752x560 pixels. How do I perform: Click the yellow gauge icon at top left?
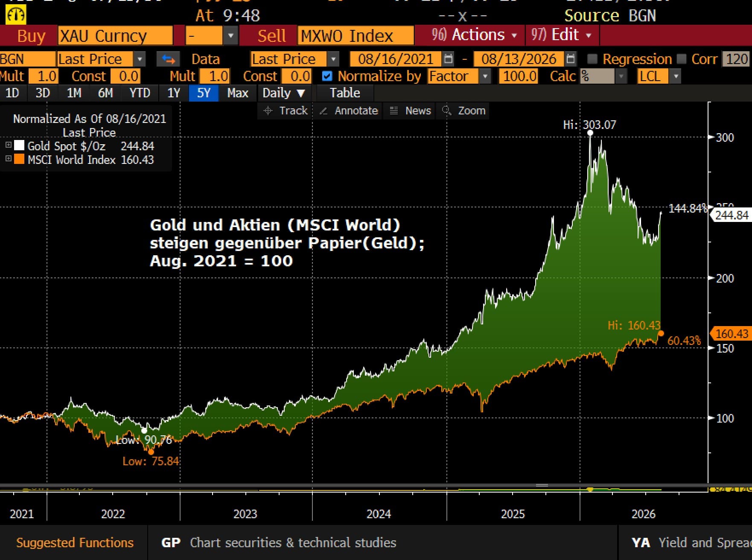coord(16,15)
